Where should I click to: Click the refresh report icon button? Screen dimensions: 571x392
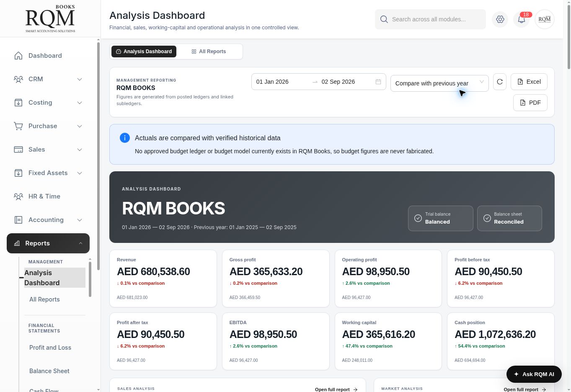coord(500,82)
